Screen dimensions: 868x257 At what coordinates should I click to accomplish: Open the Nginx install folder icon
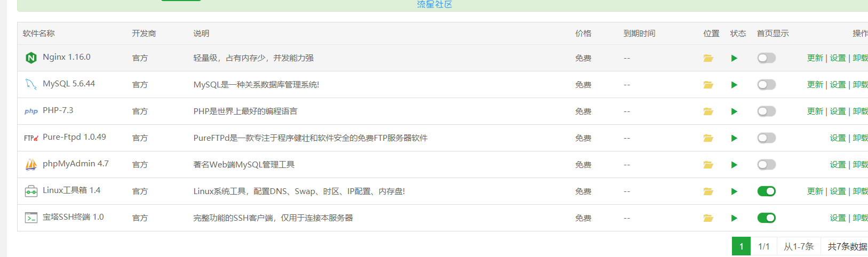coord(708,58)
